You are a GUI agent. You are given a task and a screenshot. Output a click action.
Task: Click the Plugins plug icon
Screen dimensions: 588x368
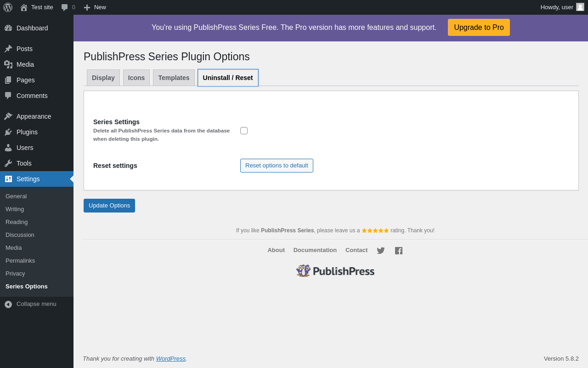[x=8, y=132]
